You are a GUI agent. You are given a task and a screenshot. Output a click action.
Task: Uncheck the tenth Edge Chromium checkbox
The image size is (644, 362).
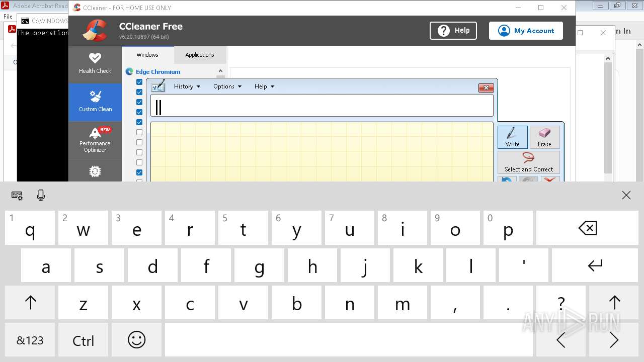click(x=139, y=172)
